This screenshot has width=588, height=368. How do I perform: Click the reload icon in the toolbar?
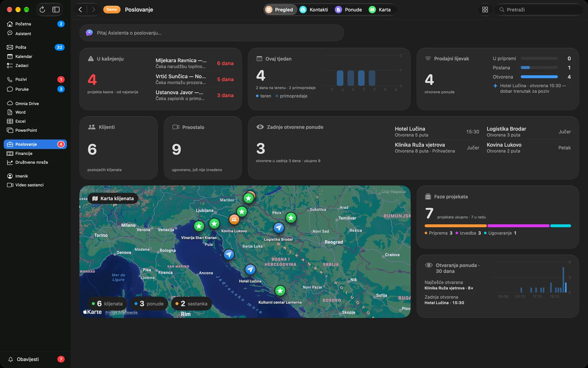(42, 10)
